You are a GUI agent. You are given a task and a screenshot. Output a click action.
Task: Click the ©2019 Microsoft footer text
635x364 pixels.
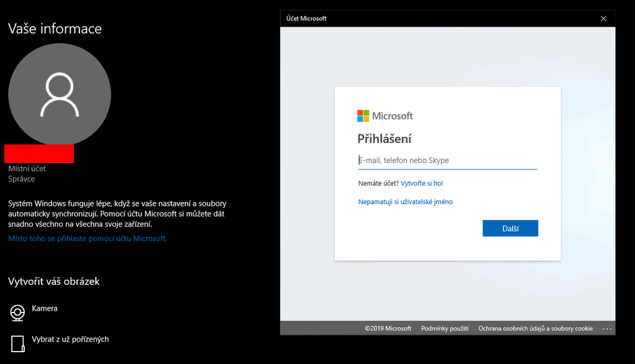pyautogui.click(x=388, y=329)
